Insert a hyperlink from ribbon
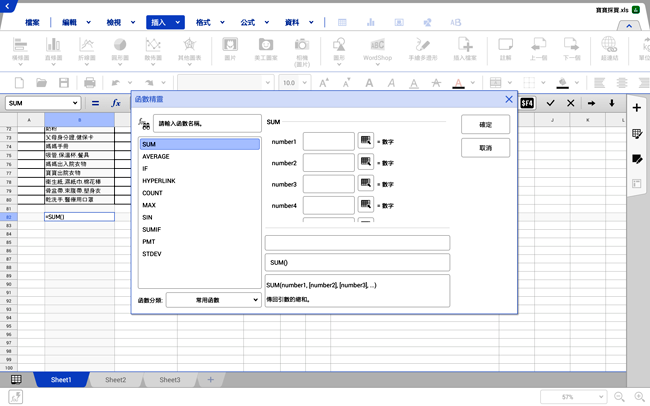Image resolution: width=650 pixels, height=406 pixels. [609, 49]
